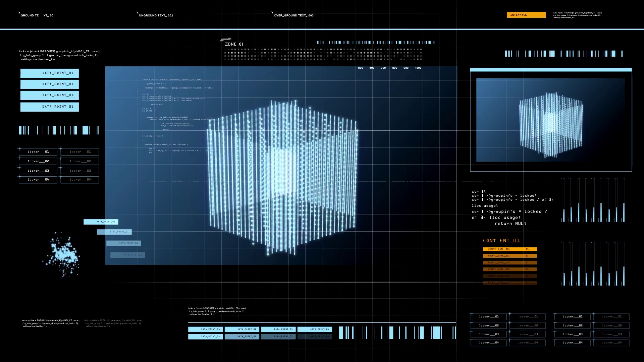This screenshot has height=362, width=644.
Task: Click the barcode above the cube preview panel
Action: point(564,54)
